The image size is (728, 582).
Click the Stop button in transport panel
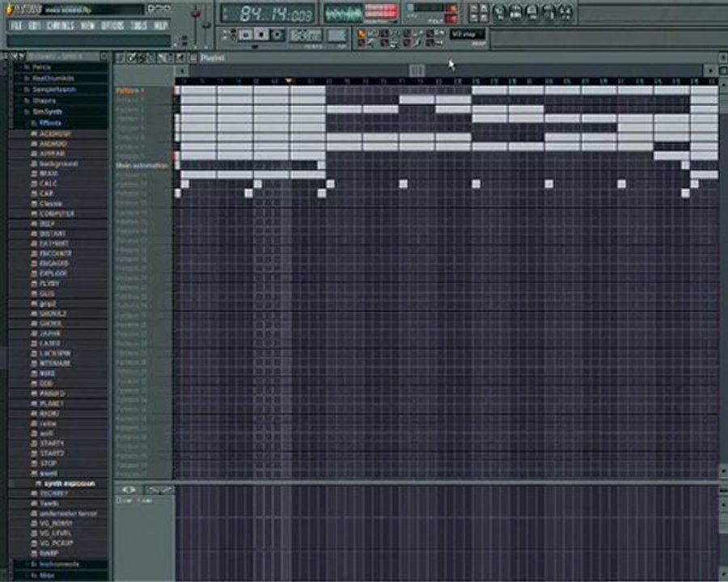click(261, 35)
